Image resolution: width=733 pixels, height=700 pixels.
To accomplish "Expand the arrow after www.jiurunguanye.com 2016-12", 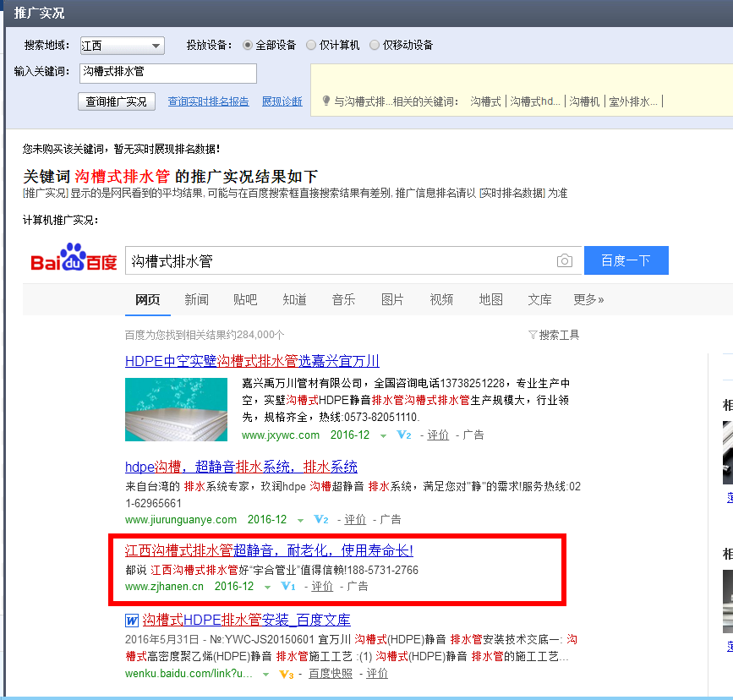I will pyautogui.click(x=301, y=521).
